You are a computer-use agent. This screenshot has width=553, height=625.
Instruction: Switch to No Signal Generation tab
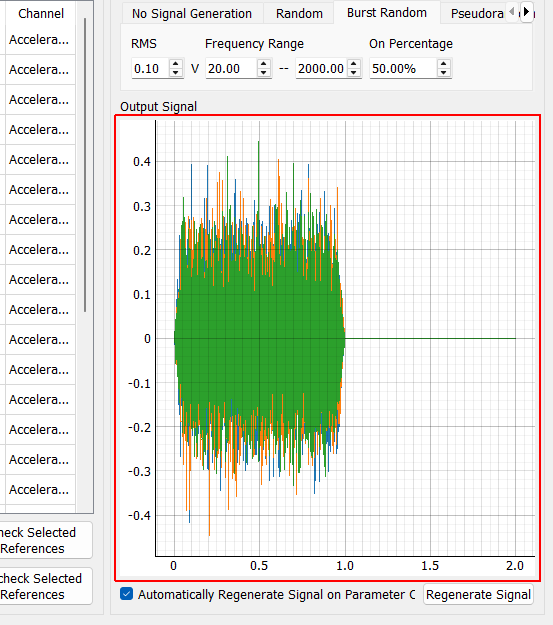point(192,14)
